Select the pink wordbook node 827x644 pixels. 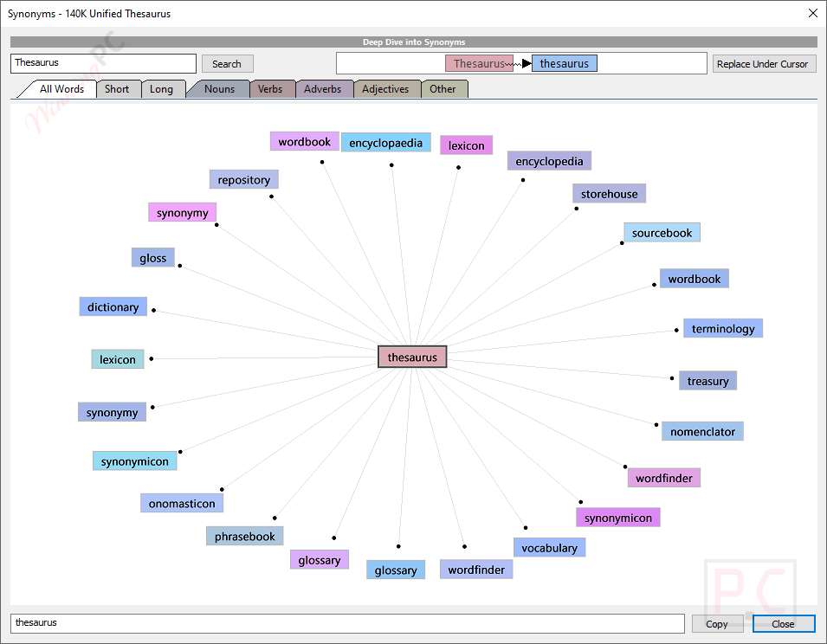304,142
